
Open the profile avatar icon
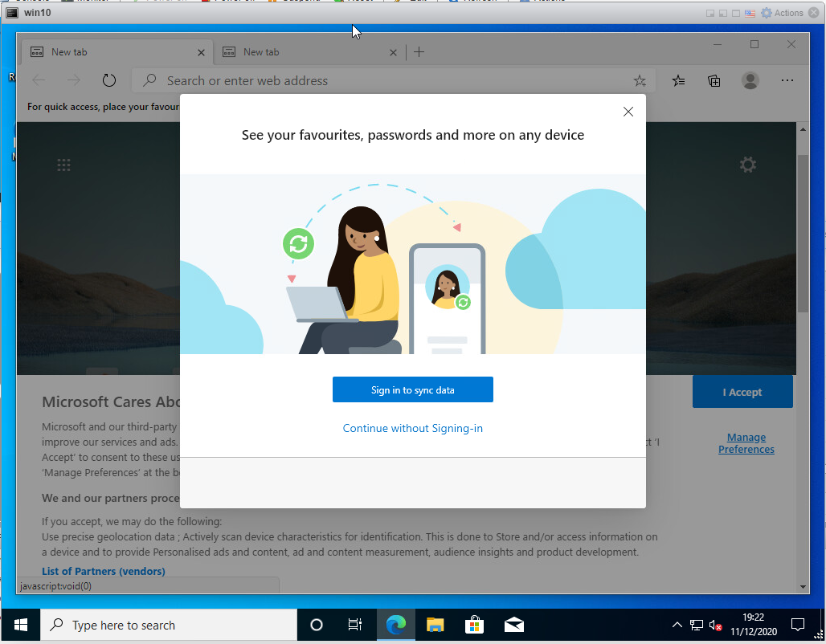coord(750,80)
